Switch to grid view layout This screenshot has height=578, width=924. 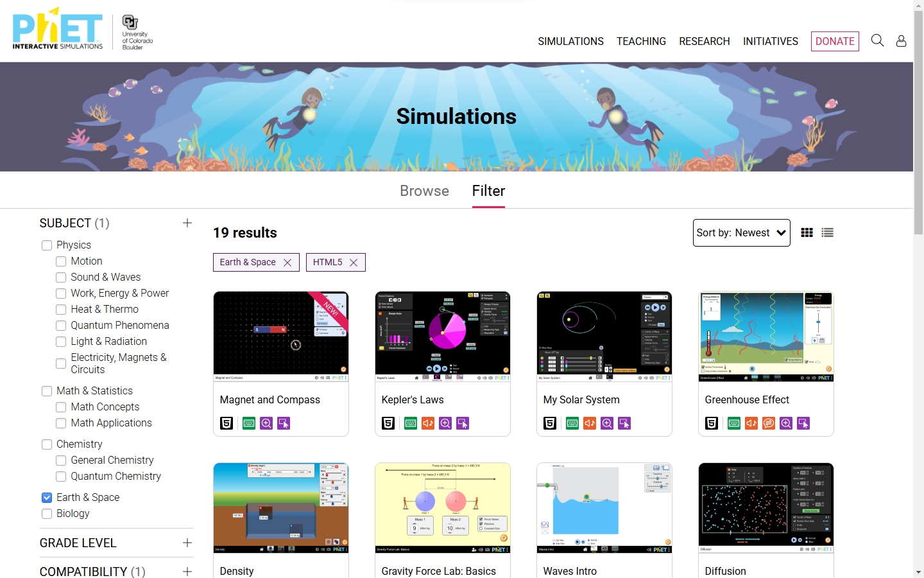(x=807, y=232)
